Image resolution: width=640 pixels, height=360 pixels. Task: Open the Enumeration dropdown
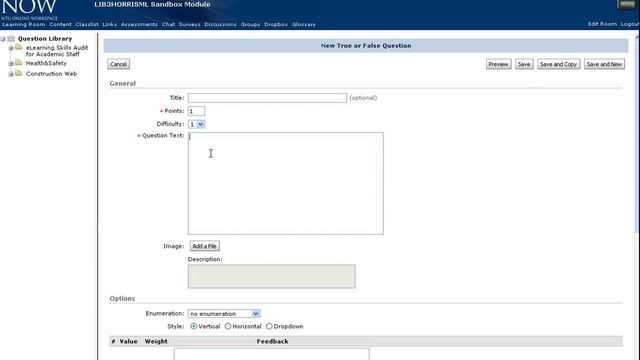point(224,313)
